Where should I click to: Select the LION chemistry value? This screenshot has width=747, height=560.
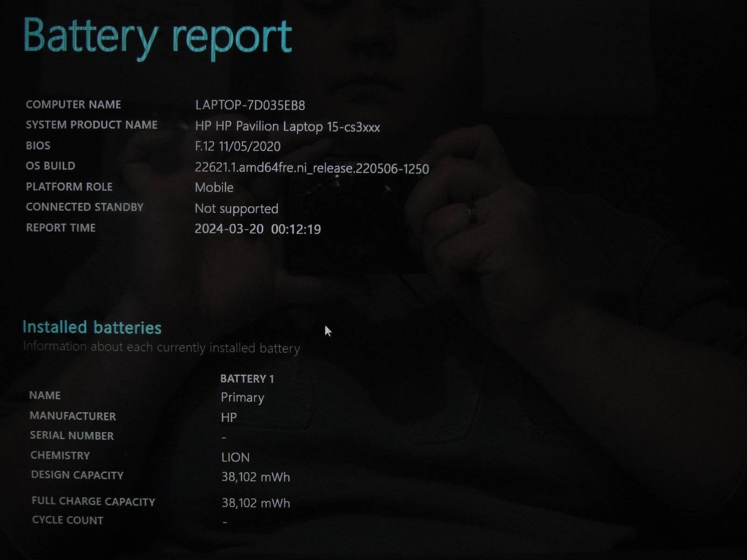click(x=235, y=457)
